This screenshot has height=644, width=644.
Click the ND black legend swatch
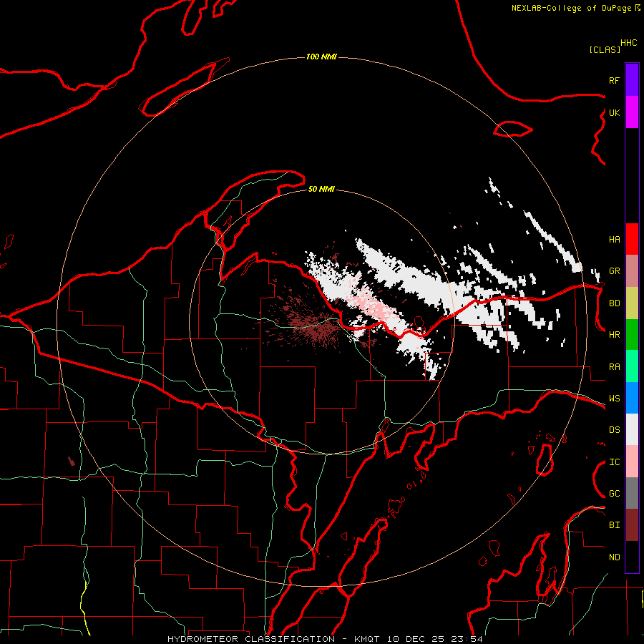[x=632, y=557]
